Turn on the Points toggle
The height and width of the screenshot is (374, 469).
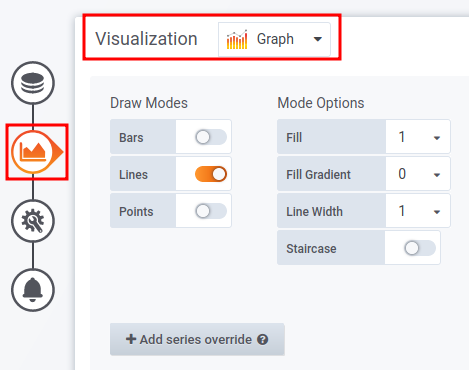(x=211, y=211)
